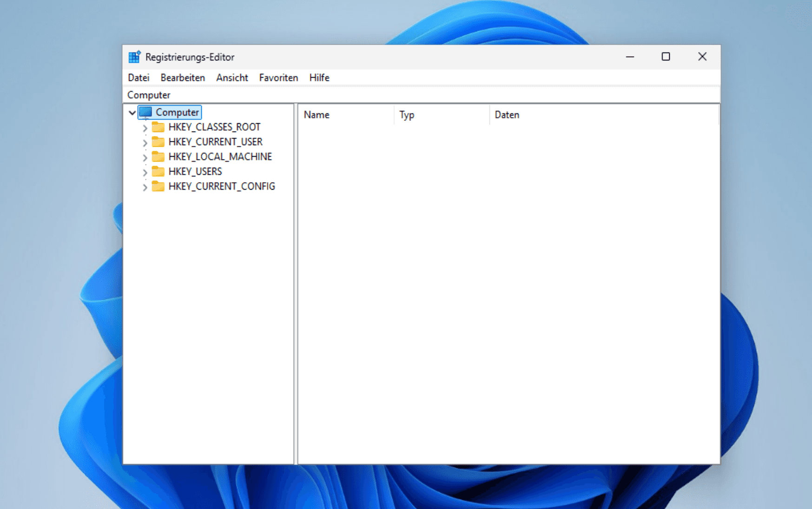Click the address bar showing Computer
812x509 pixels.
(422, 95)
